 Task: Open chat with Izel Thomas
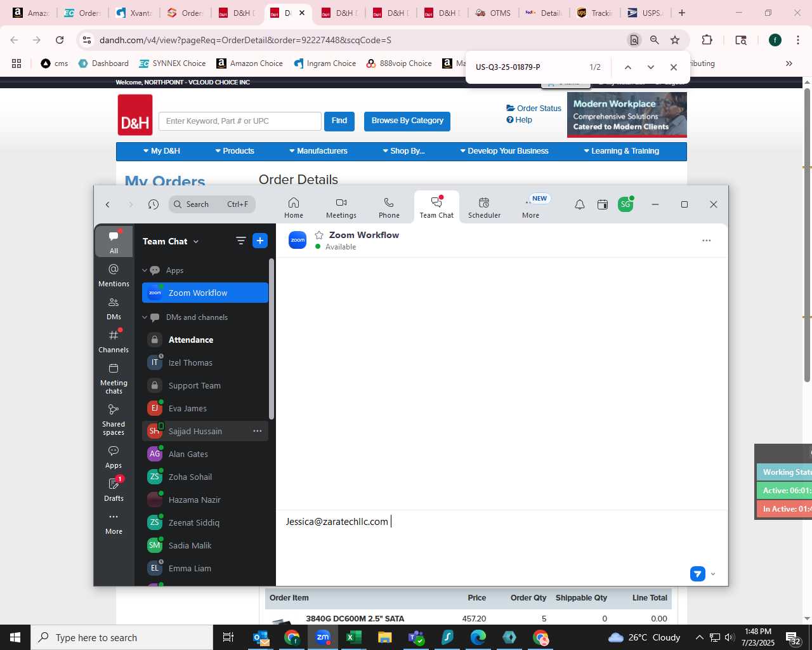(205, 362)
